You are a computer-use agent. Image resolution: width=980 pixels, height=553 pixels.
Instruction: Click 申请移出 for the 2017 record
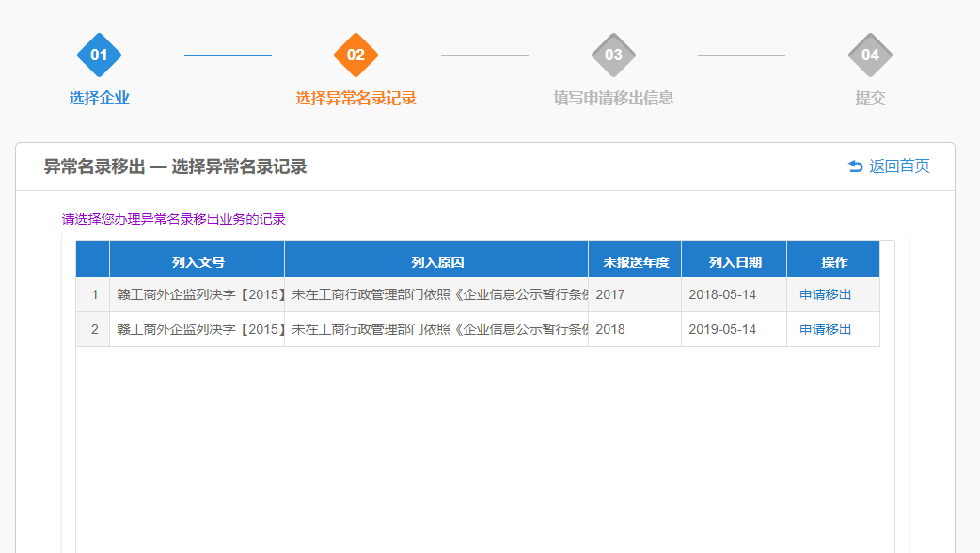(x=825, y=294)
